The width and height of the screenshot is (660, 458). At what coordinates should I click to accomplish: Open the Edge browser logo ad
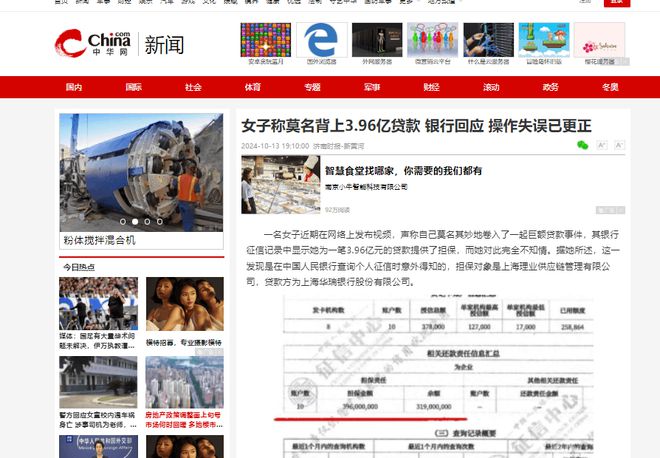322,40
